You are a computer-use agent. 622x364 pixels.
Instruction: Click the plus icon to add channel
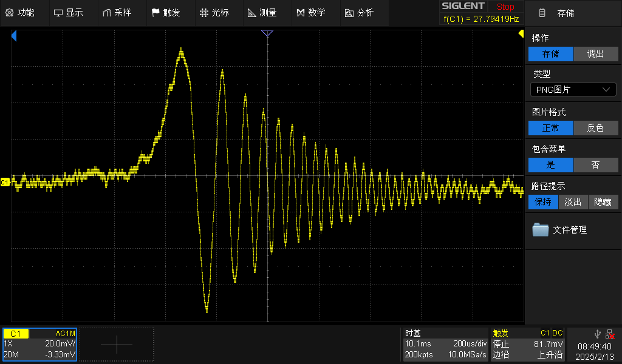pyautogui.click(x=117, y=345)
